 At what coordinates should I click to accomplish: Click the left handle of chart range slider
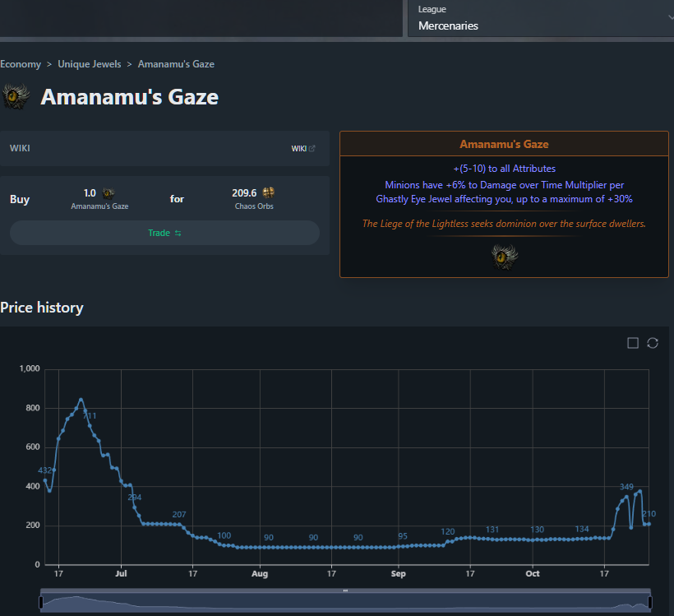tap(41, 602)
